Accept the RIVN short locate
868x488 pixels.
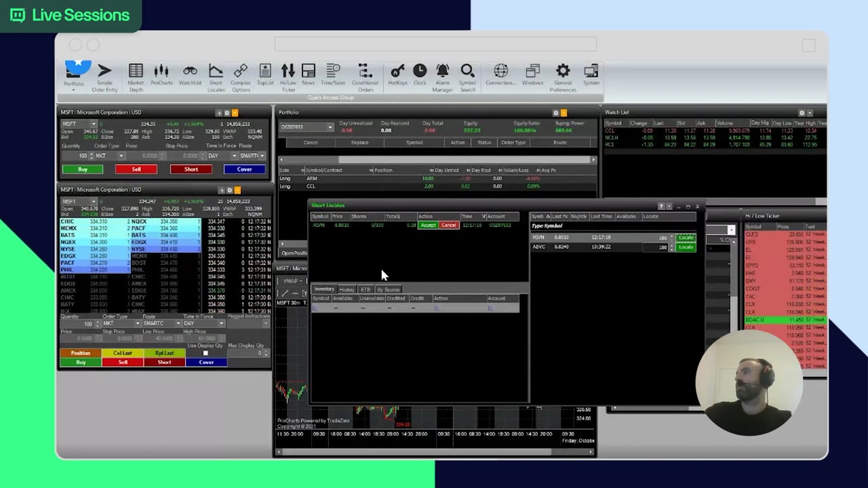pyautogui.click(x=428, y=225)
